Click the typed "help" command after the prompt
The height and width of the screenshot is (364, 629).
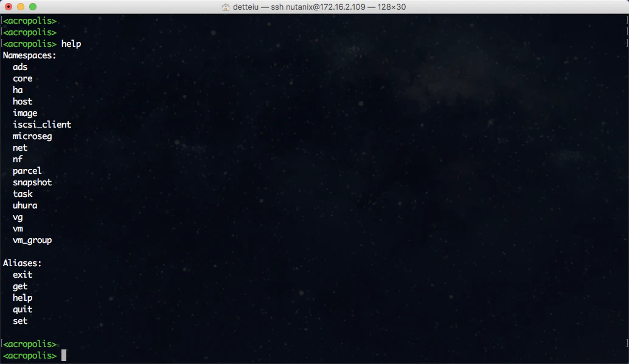(71, 44)
